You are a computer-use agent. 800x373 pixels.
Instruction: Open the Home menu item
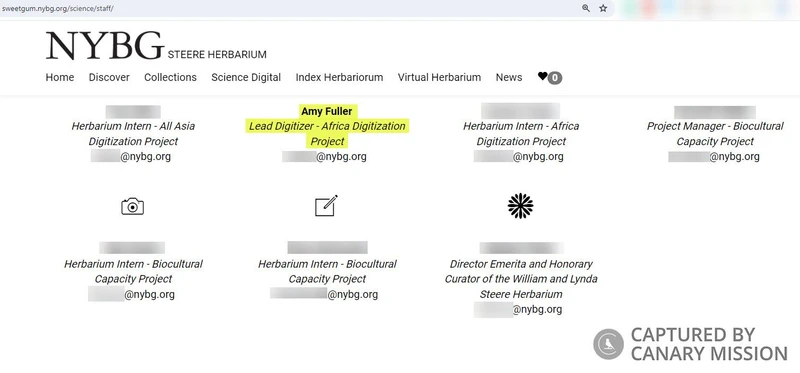(60, 78)
